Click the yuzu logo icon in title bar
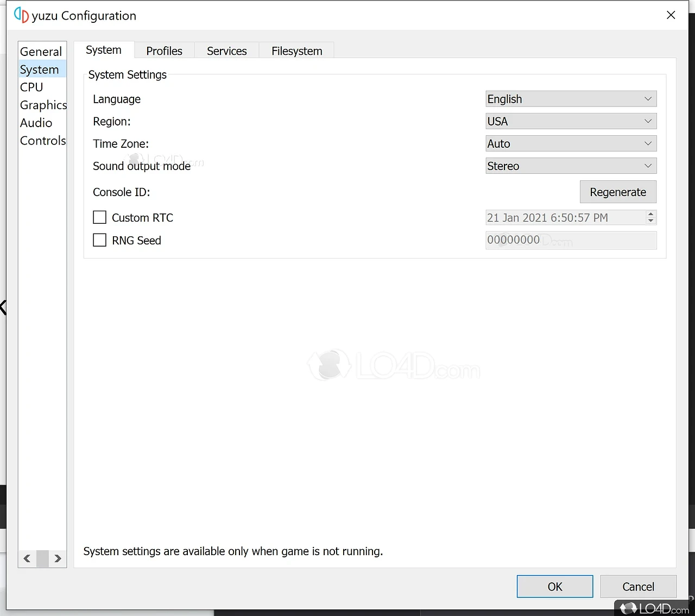Viewport: 695px width, 616px height. (21, 15)
